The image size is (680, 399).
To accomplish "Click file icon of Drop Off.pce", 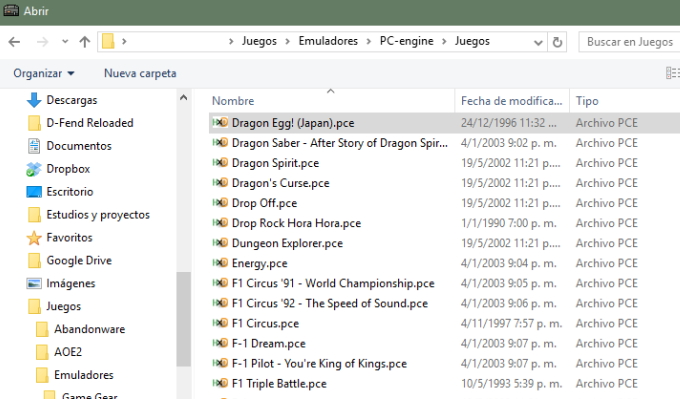I will pos(220,202).
